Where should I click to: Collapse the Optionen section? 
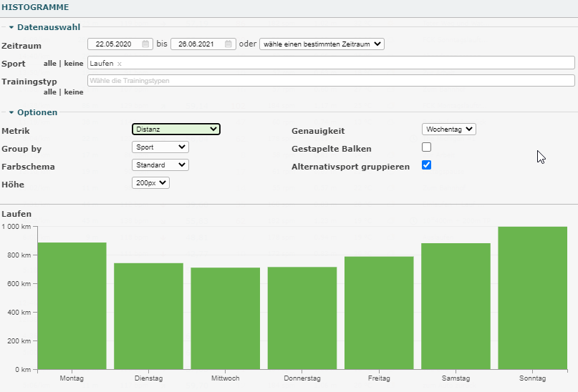click(37, 112)
